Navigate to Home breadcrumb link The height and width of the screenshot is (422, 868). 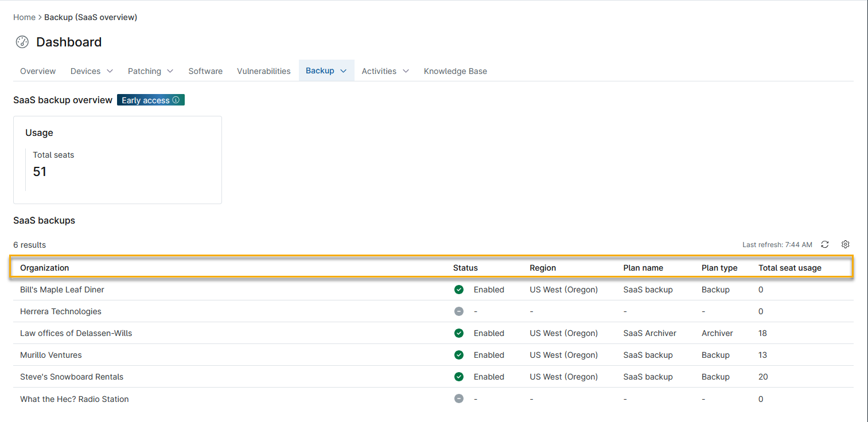click(x=24, y=17)
